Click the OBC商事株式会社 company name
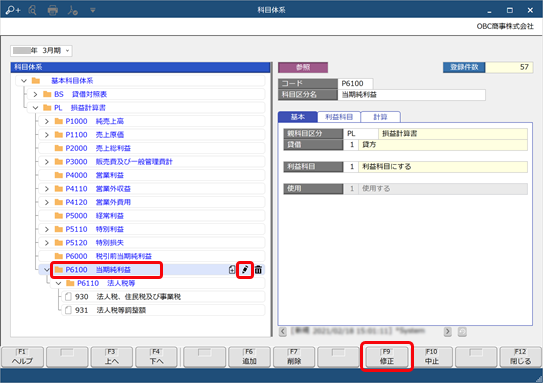Viewport: 543px width, 383px height. click(505, 26)
